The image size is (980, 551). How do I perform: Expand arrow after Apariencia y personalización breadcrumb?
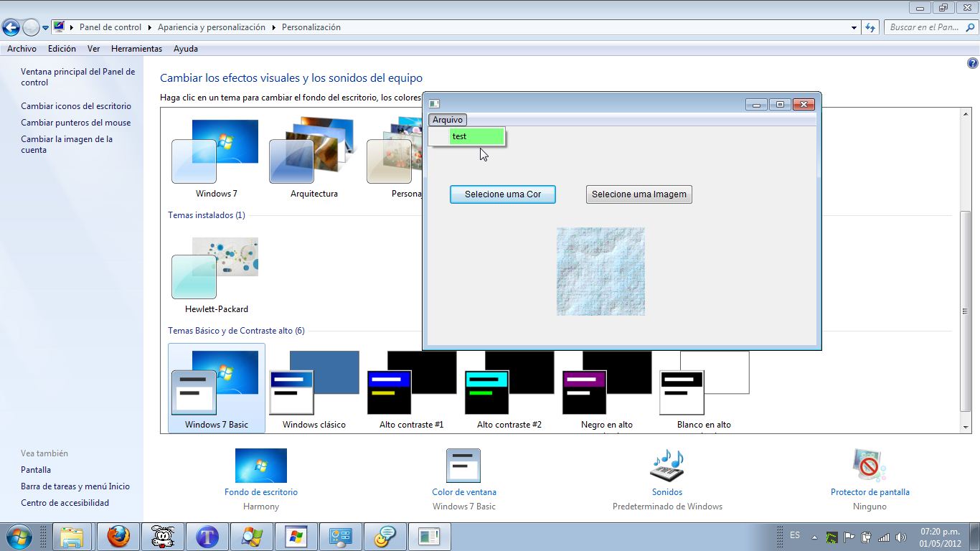(x=274, y=27)
